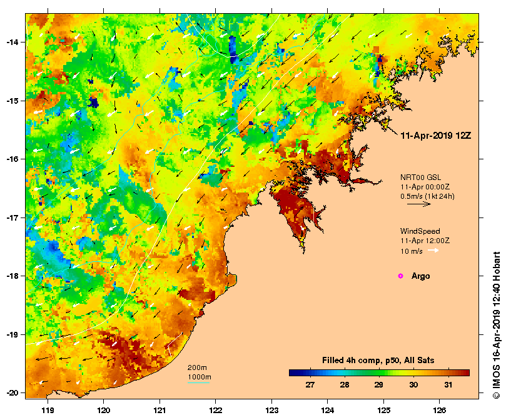Click the Filled 4h comp, p50, All Sats title
Screen dimensions: 506x420
tap(378, 361)
